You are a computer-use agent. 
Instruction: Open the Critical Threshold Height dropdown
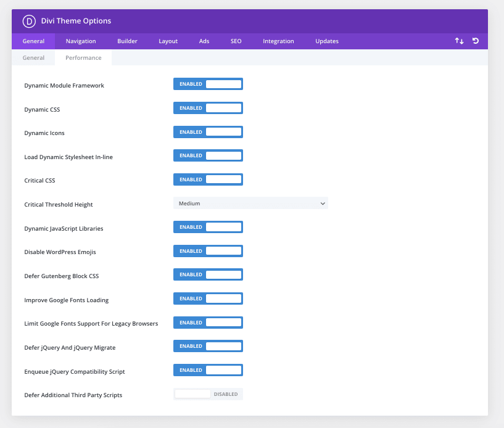click(250, 204)
